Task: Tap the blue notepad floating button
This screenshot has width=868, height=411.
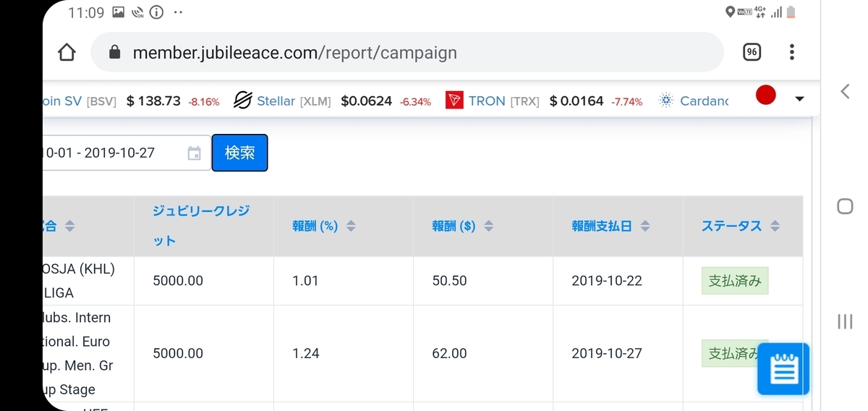Action: pyautogui.click(x=783, y=369)
